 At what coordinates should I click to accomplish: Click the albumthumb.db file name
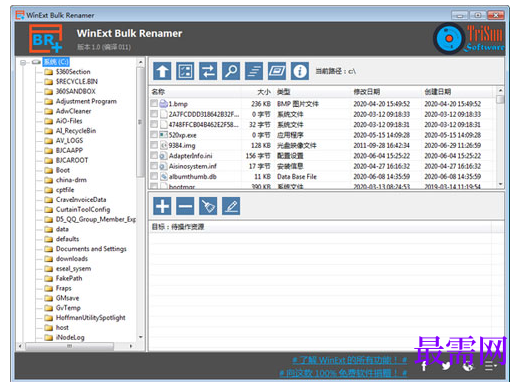tap(193, 177)
